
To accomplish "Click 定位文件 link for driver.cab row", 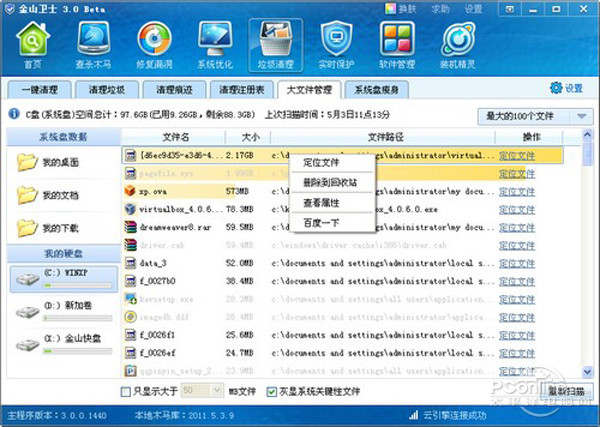I will [517, 245].
